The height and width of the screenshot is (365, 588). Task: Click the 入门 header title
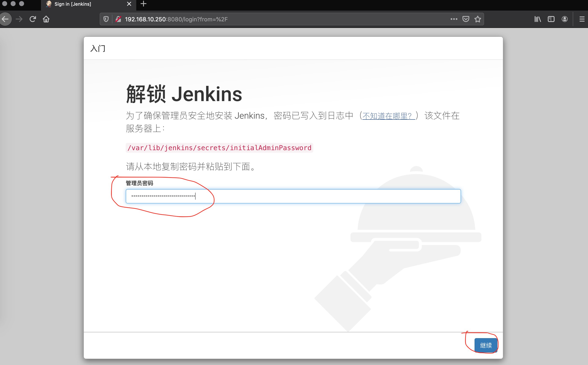pos(98,48)
